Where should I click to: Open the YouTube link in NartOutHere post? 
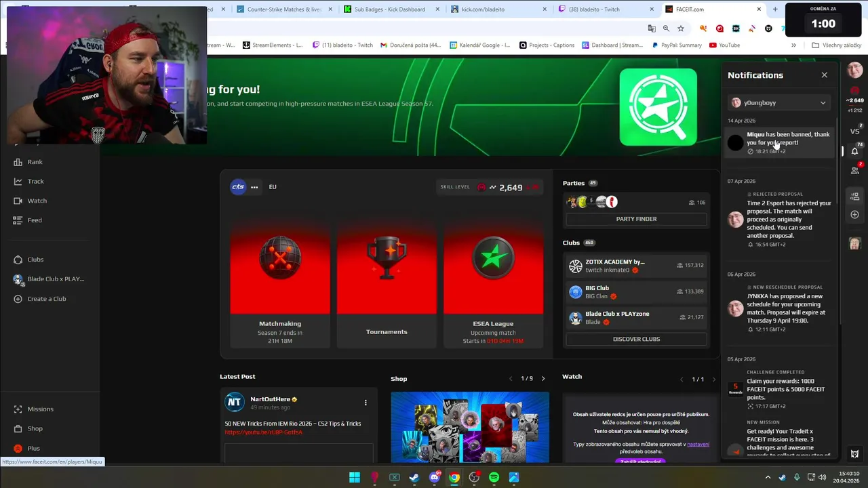[263, 432]
